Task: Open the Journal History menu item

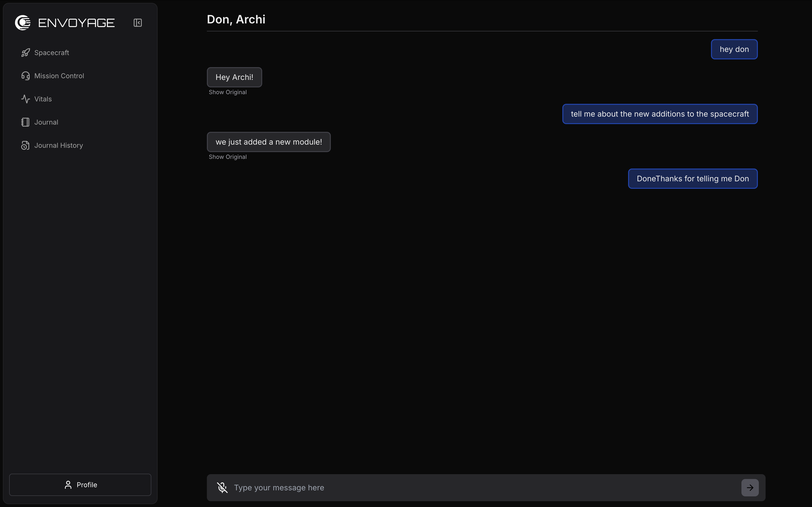Action: point(59,145)
